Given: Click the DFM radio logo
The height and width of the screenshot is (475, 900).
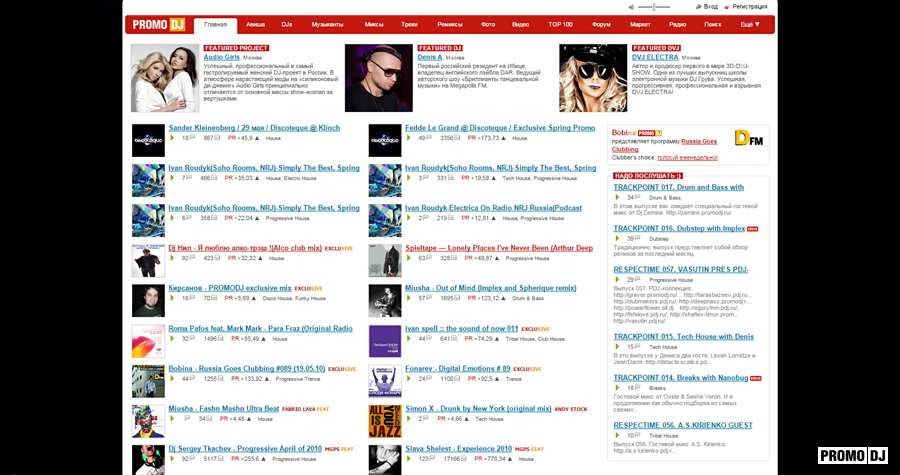Looking at the screenshot, I should pos(748,139).
